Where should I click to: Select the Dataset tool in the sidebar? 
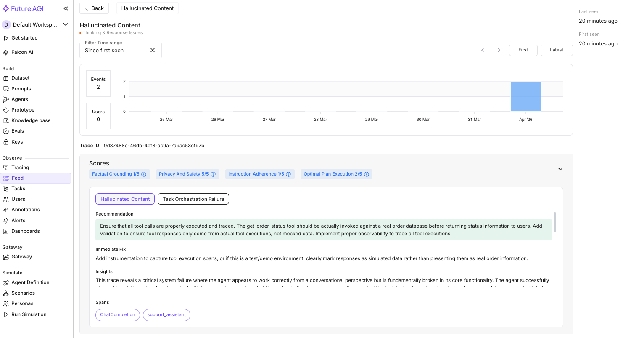point(20,77)
